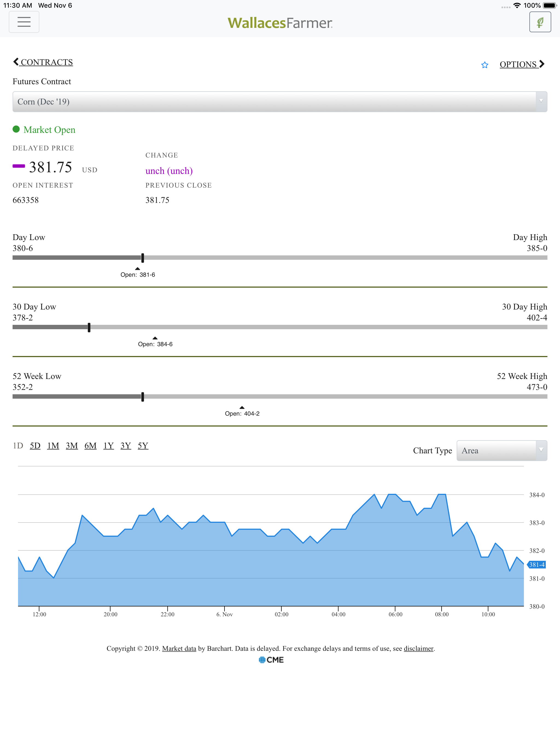Click the 08:00 chart axis label
This screenshot has height=747, width=560.
442,614
